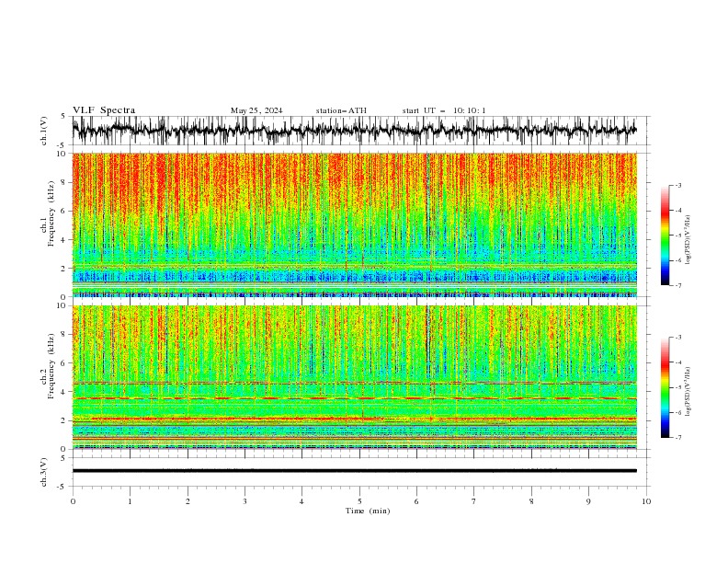
Task: Click the 6 kHz tick on ch.1 frequency axis
Action: click(64, 211)
